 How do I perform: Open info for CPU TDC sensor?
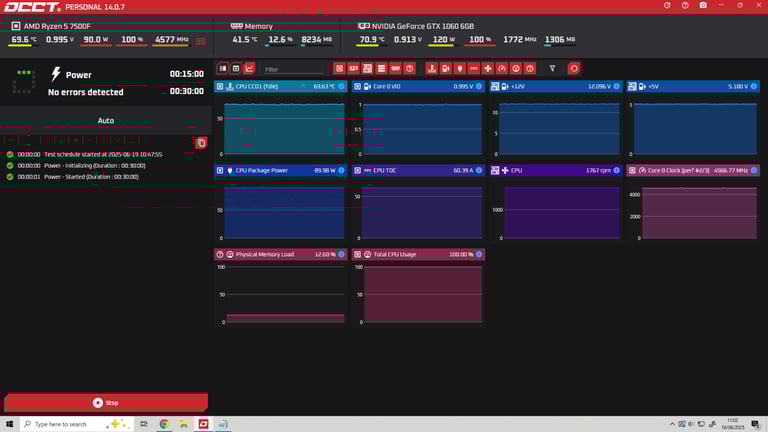click(479, 170)
